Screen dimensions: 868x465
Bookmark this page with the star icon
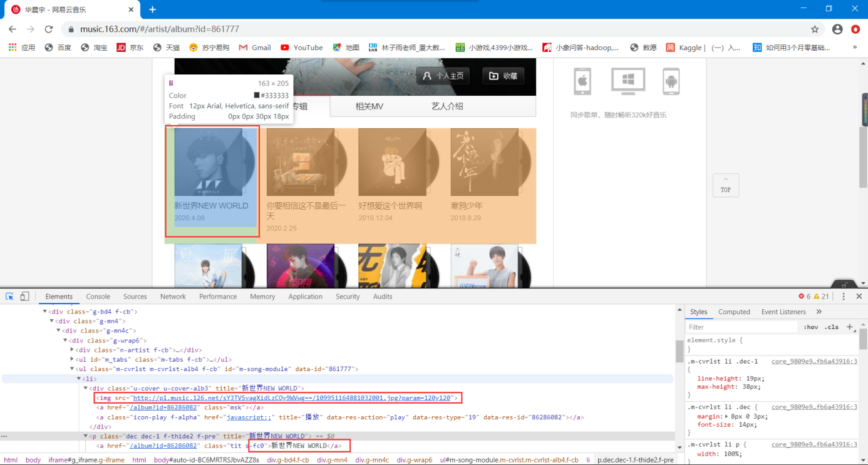coord(815,29)
